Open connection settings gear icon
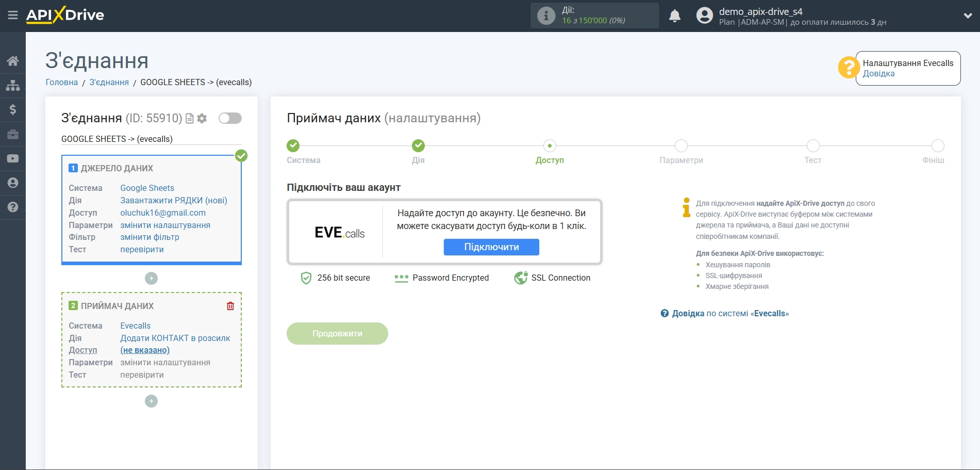The image size is (980, 470). pos(202,119)
